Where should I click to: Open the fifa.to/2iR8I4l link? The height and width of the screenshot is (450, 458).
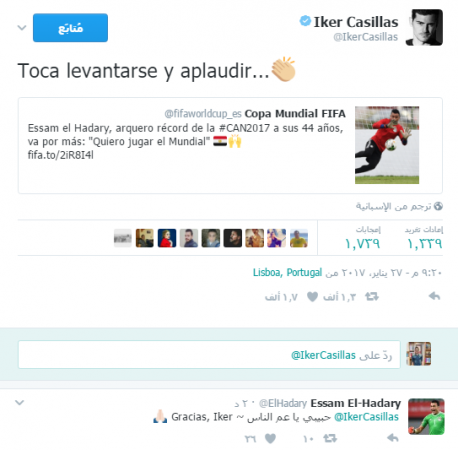click(60, 155)
